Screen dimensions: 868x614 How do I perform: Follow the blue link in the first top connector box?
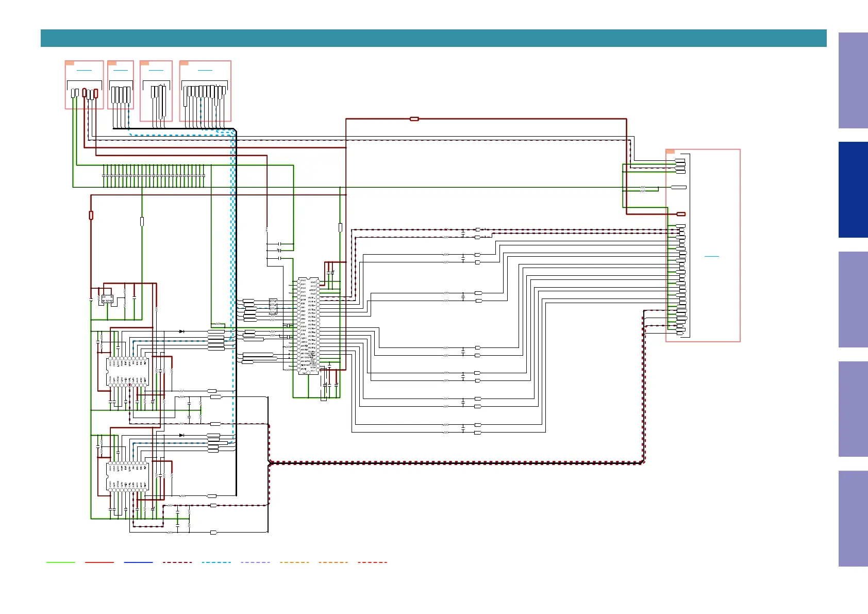click(84, 70)
